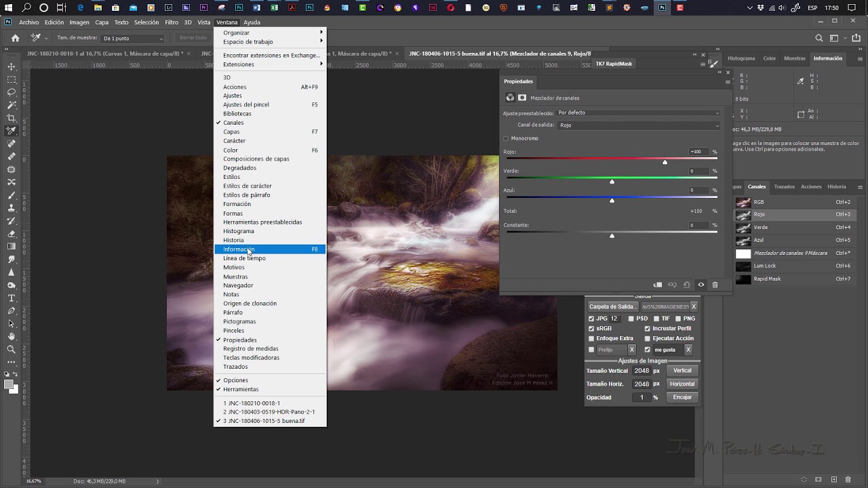Select the Eraser tool
The width and height of the screenshot is (868, 488).
12,234
